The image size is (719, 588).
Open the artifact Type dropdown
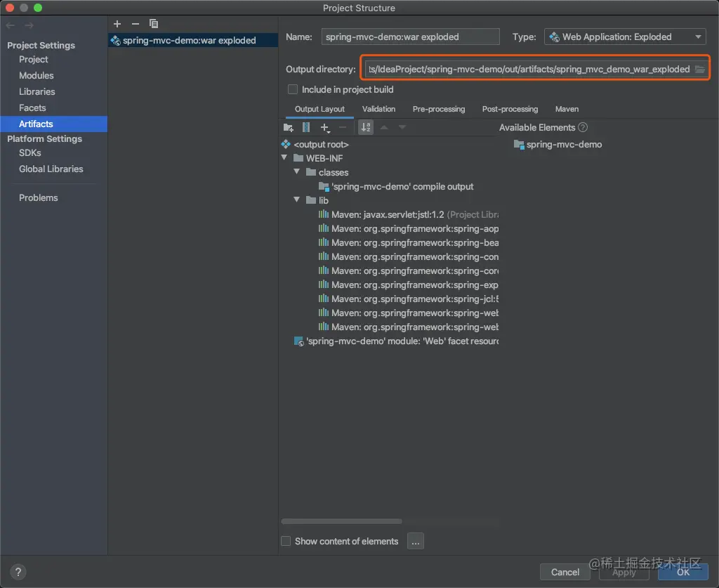point(625,37)
